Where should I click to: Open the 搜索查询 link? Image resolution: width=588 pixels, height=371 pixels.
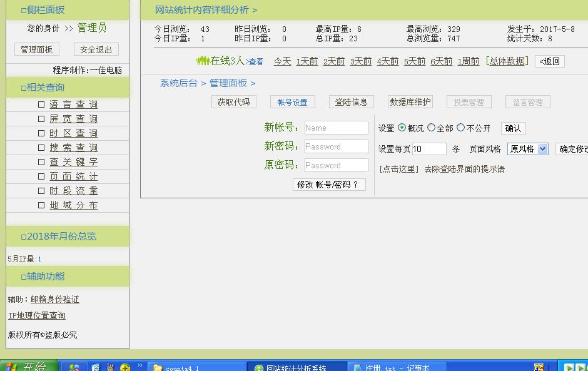click(74, 148)
